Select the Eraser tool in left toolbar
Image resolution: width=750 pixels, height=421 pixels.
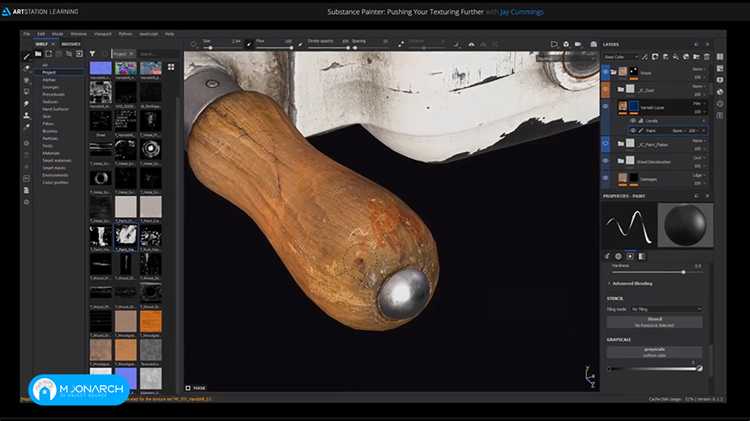click(27, 68)
